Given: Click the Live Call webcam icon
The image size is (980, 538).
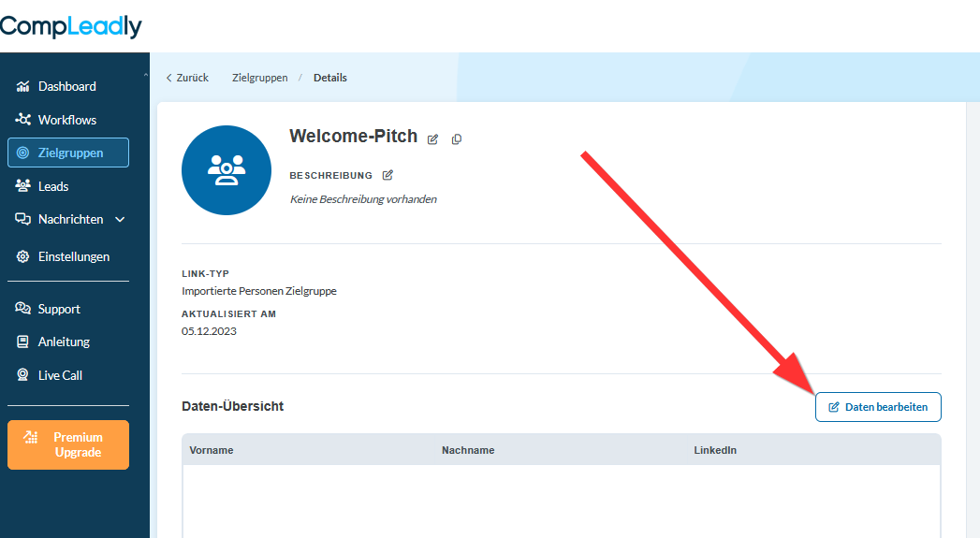Looking at the screenshot, I should (x=23, y=375).
